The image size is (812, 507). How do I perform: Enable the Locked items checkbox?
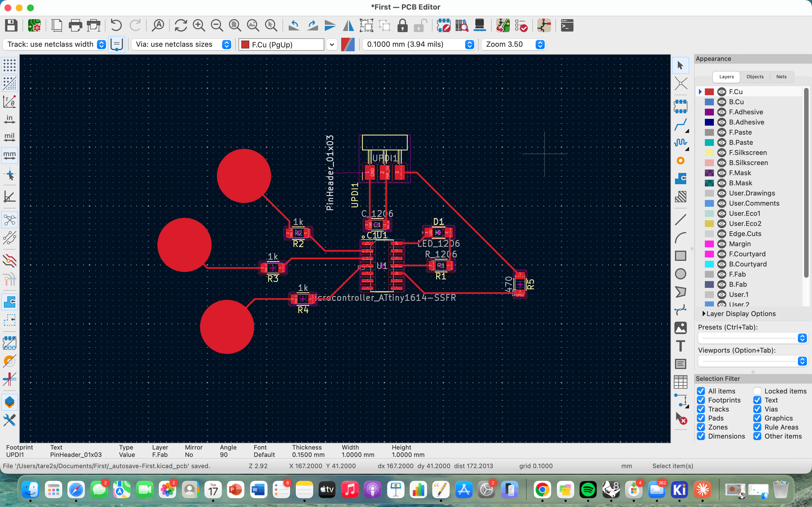click(x=757, y=391)
